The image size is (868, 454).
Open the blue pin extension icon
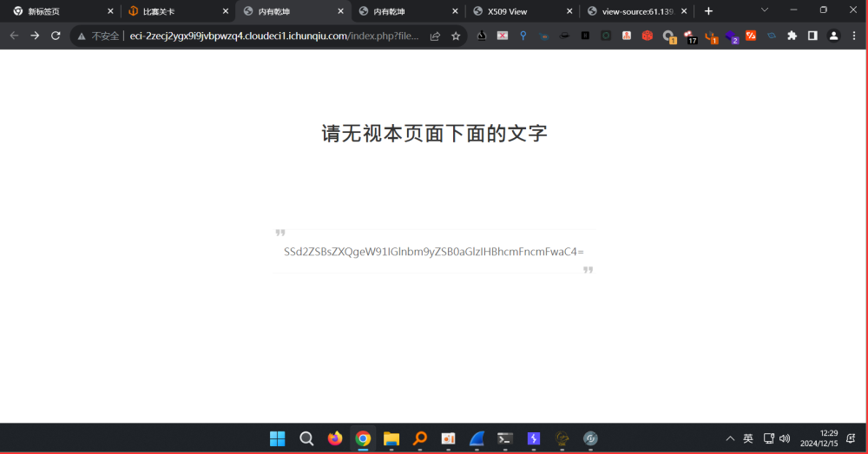click(x=523, y=36)
